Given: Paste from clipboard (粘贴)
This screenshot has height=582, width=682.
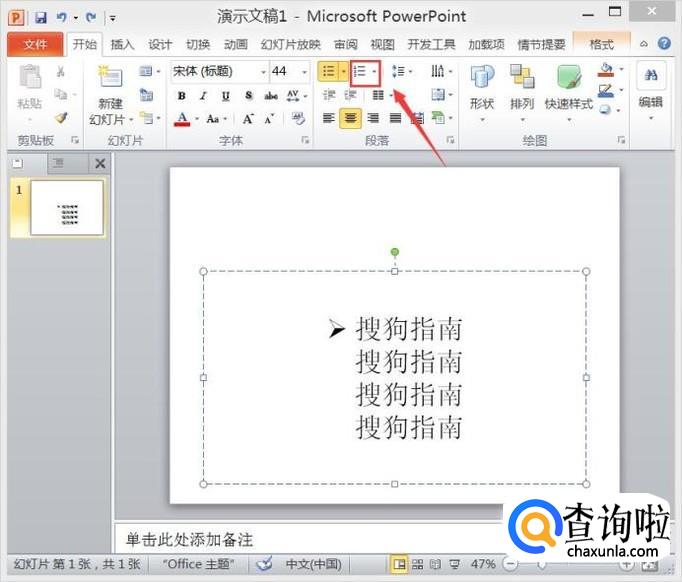Looking at the screenshot, I should click(x=30, y=86).
